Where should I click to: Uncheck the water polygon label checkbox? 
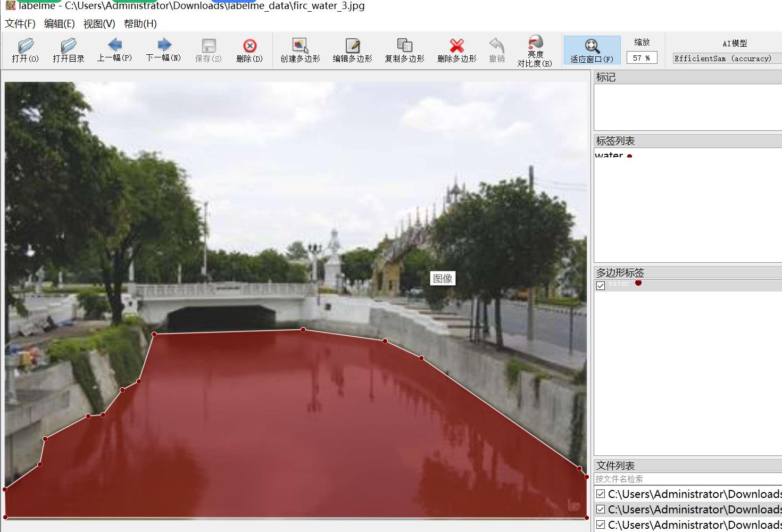tap(601, 286)
